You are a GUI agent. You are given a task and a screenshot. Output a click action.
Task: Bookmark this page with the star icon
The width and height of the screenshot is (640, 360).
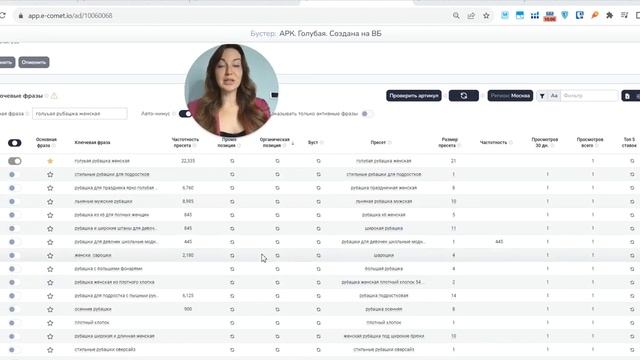[486, 16]
